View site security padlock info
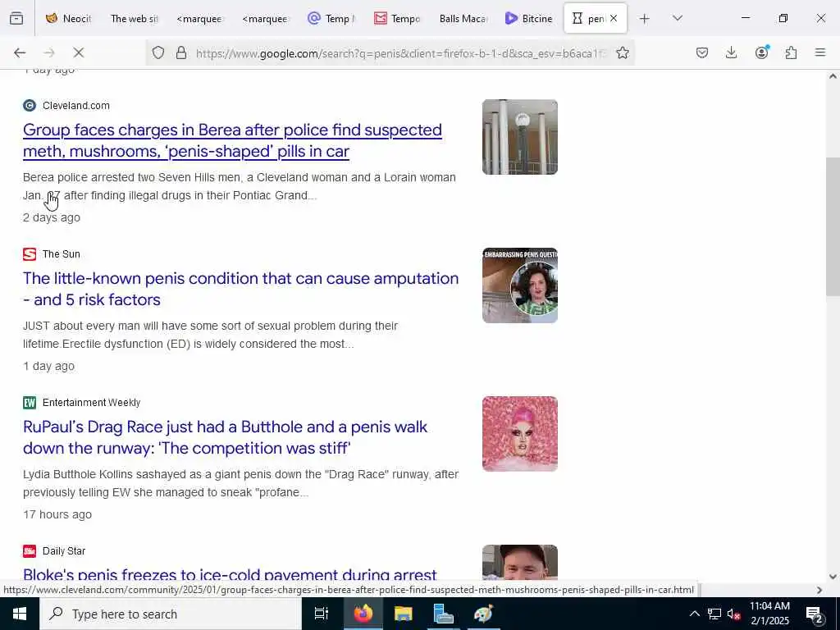 tap(181, 52)
